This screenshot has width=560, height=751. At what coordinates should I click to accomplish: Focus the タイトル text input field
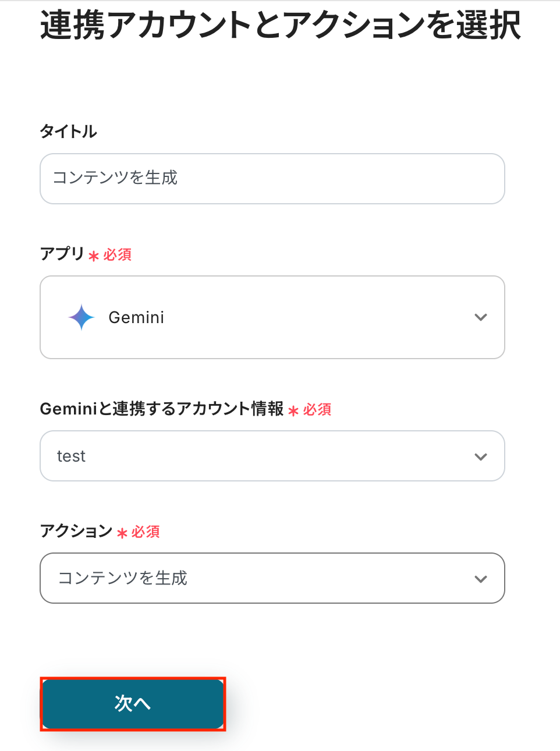272,179
